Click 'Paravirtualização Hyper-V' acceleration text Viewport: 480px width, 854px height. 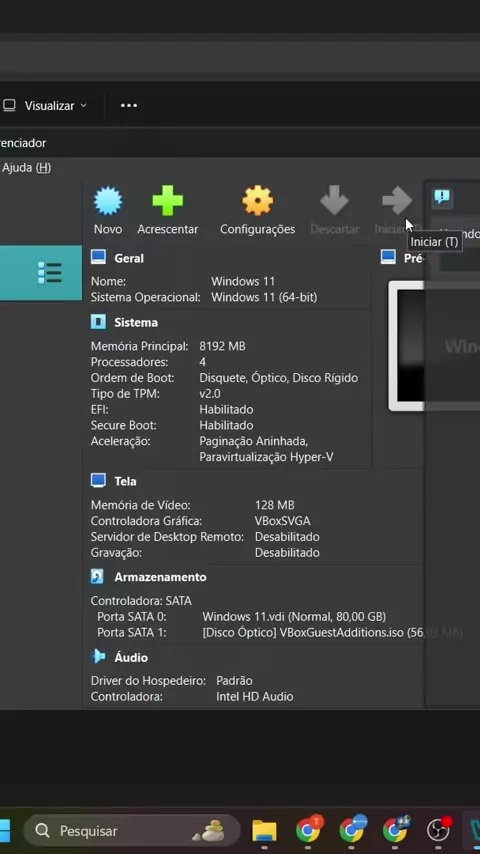click(x=266, y=457)
